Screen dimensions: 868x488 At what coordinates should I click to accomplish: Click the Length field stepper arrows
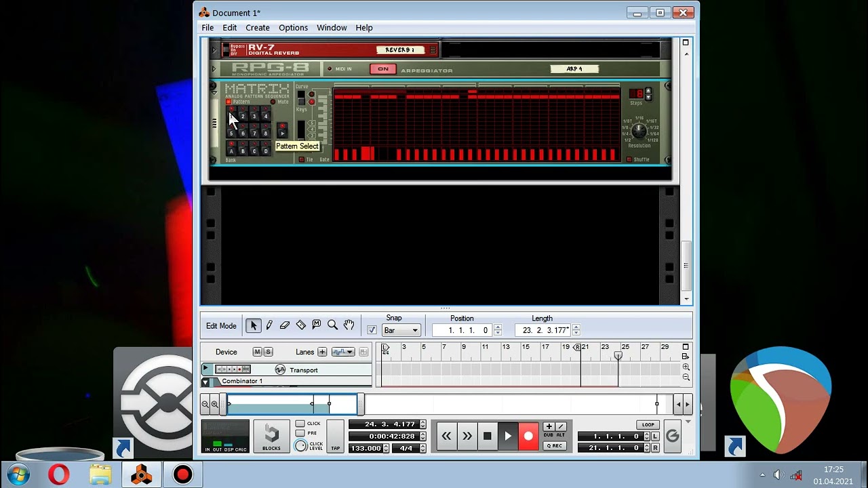(576, 330)
